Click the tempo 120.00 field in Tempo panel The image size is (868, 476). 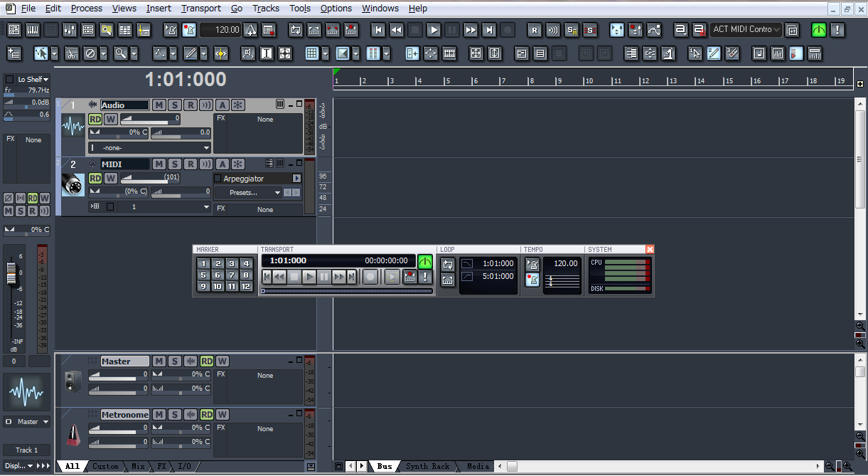coord(562,263)
